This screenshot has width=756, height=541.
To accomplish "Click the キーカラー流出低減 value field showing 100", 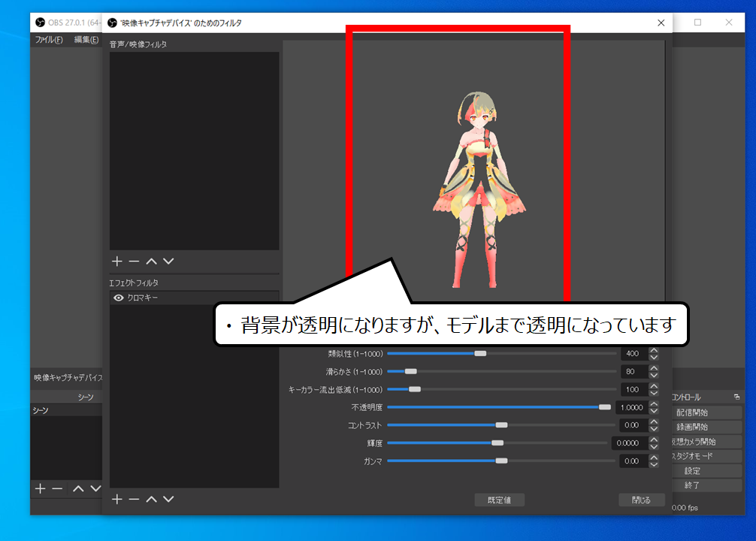I will (634, 389).
